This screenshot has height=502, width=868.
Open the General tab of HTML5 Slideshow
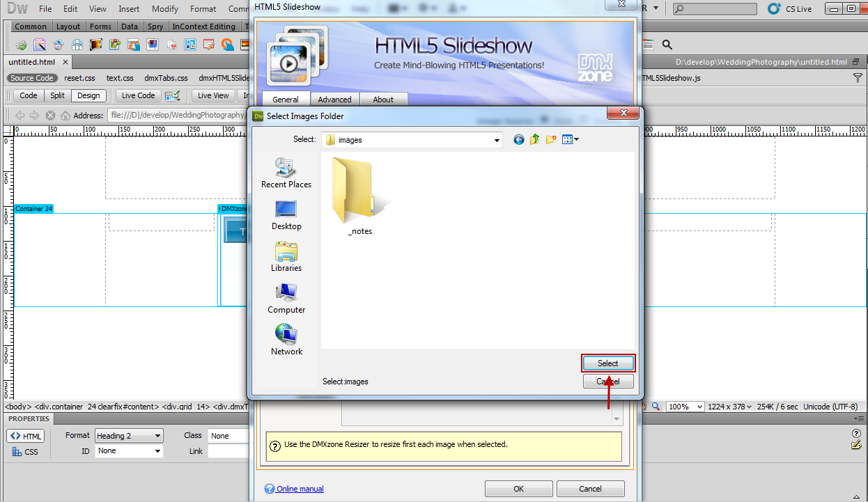(286, 100)
